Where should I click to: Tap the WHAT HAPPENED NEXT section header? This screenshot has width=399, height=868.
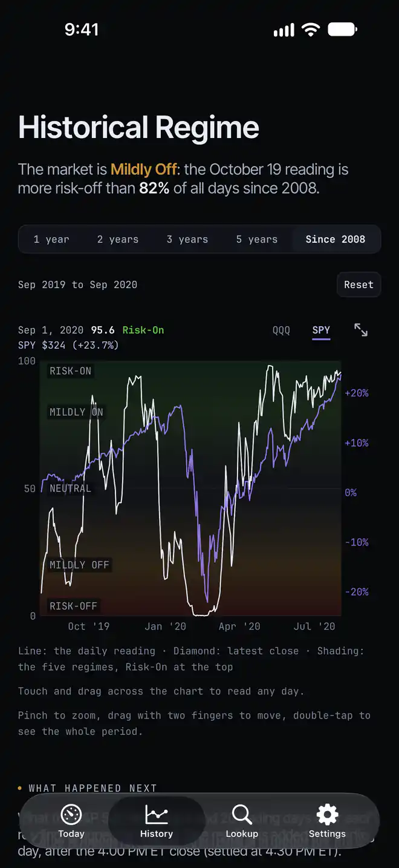pyautogui.click(x=93, y=788)
